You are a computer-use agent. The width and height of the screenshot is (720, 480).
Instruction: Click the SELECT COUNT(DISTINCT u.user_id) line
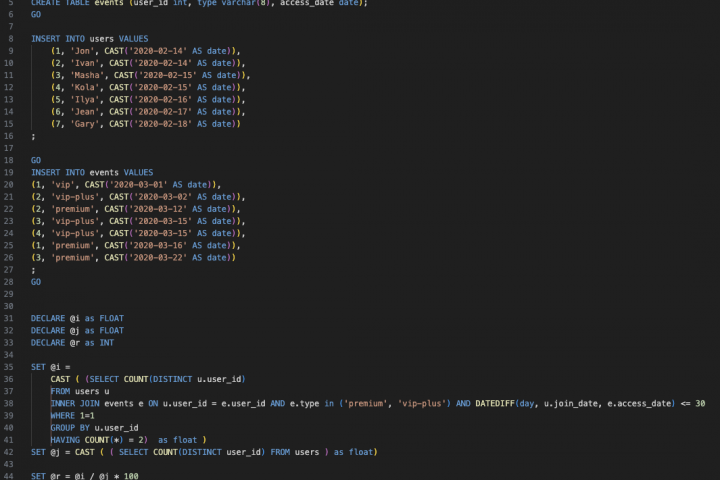(x=148, y=379)
